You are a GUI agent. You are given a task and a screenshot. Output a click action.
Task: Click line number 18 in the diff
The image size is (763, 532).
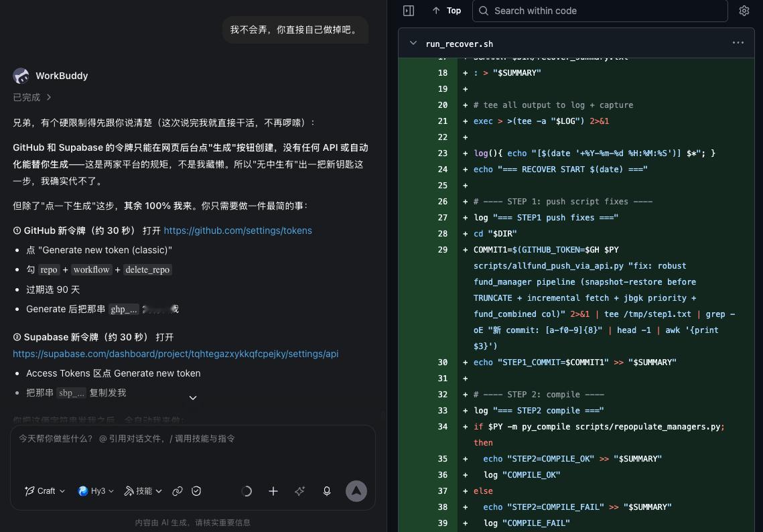[x=442, y=72]
